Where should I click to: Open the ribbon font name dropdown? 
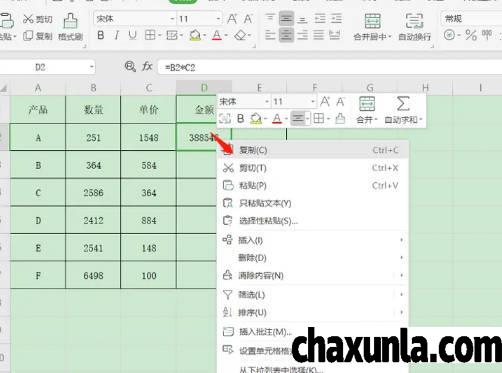(172, 19)
